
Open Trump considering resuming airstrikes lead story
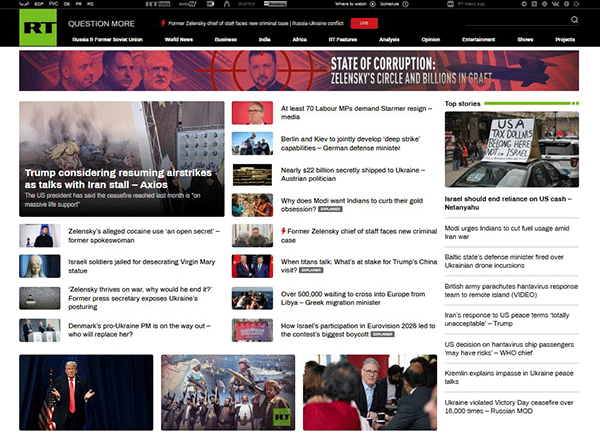tap(122, 159)
